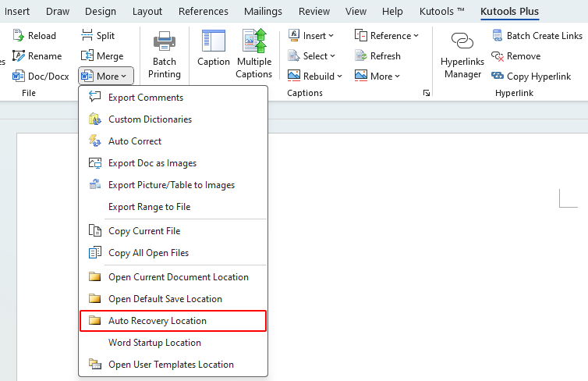Click the Refresh captions icon
This screenshot has width=588, height=381.
361,56
